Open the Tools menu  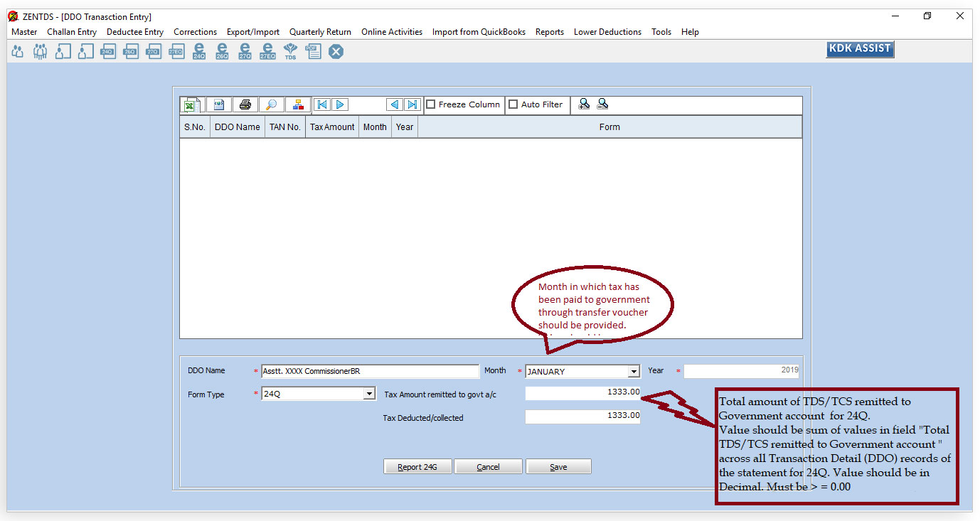pos(661,32)
